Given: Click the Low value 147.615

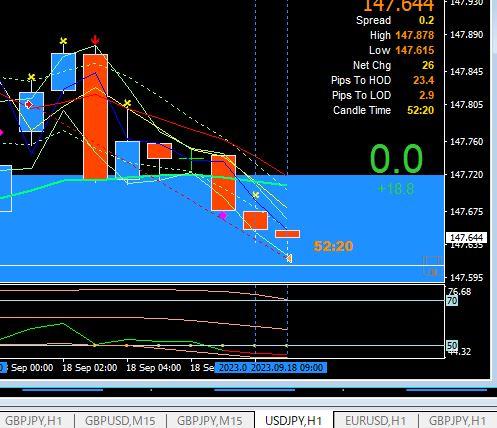Looking at the screenshot, I should [x=415, y=50].
